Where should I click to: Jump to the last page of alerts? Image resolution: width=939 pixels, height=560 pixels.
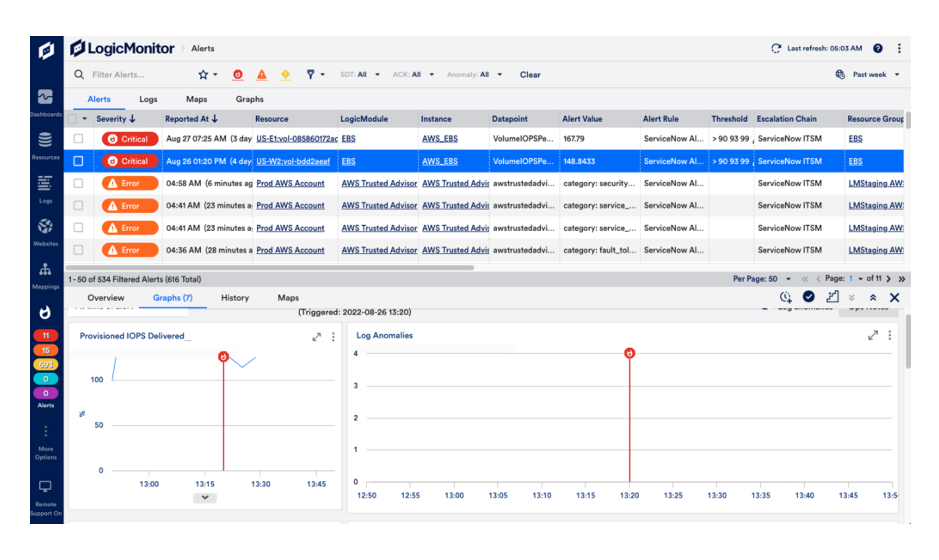(x=902, y=279)
